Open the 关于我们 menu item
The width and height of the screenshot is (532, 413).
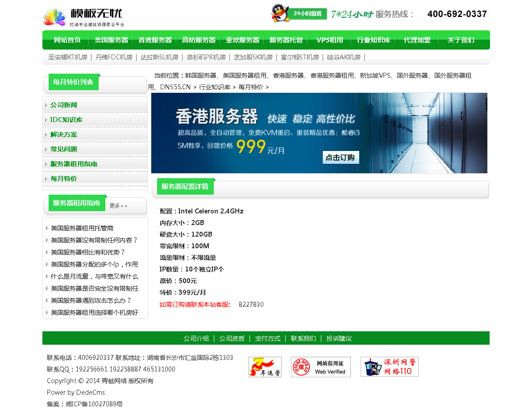[x=461, y=40]
